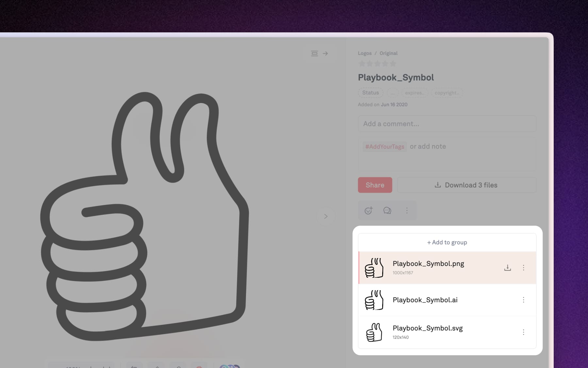The width and height of the screenshot is (588, 368).
Task: Navigate to Logos breadcrumb
Action: (365, 53)
